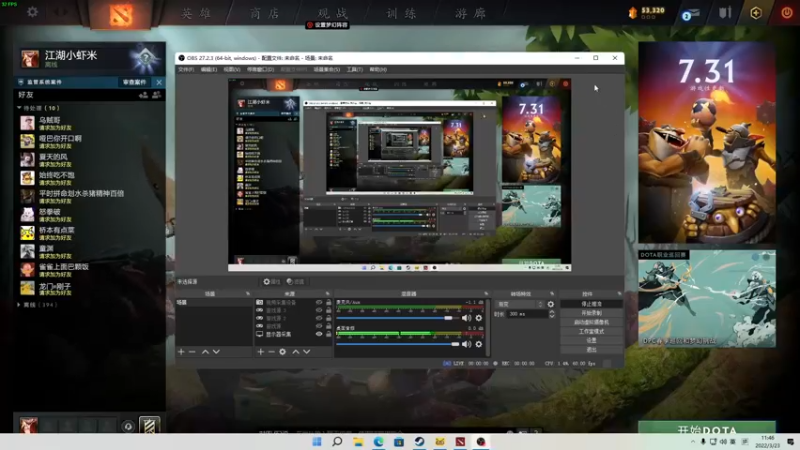Open Dota 2 settings gear icon

32,12
